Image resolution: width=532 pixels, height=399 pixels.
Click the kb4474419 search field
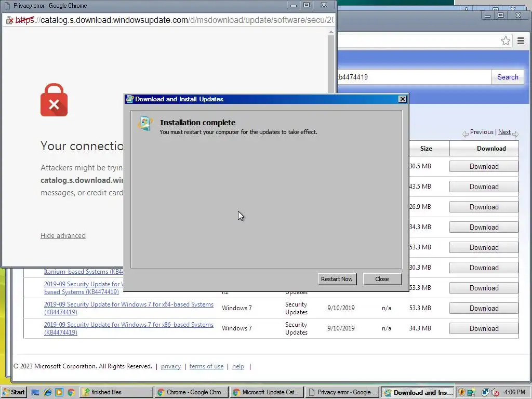click(x=414, y=77)
